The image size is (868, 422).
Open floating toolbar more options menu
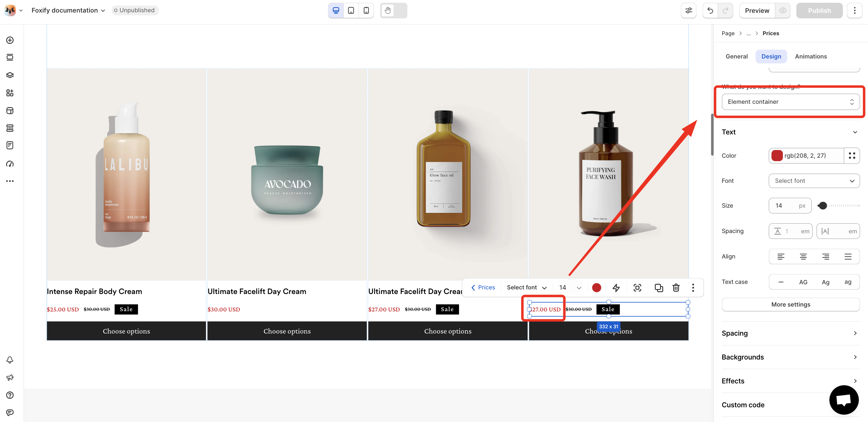[693, 288]
